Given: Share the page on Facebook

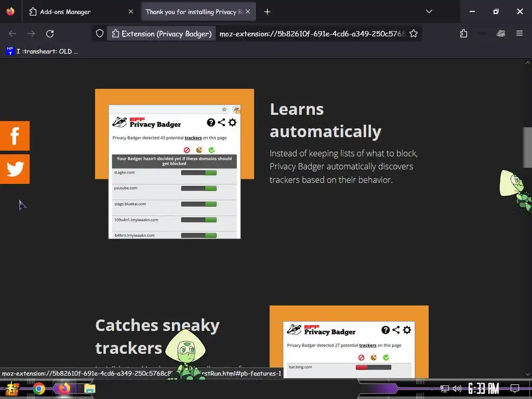Looking at the screenshot, I should [x=15, y=136].
